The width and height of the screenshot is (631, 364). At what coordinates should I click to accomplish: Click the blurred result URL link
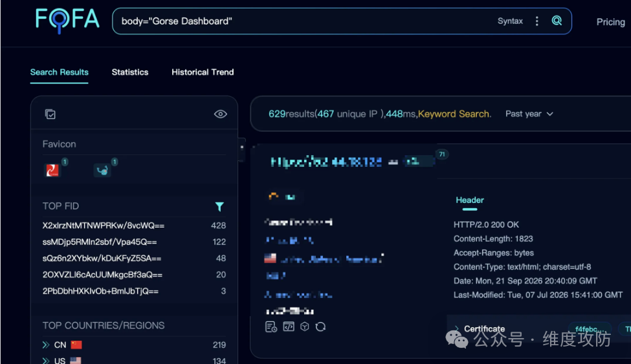(x=326, y=162)
